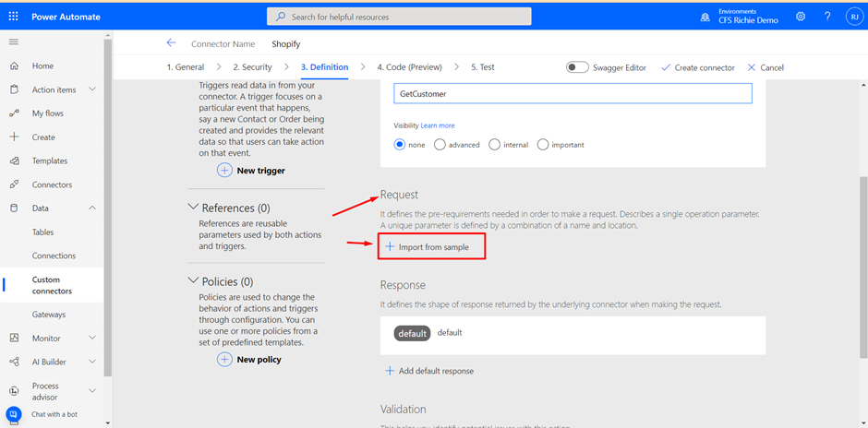The height and width of the screenshot is (428, 868).
Task: Click the Connectors plug icon
Action: tap(15, 184)
